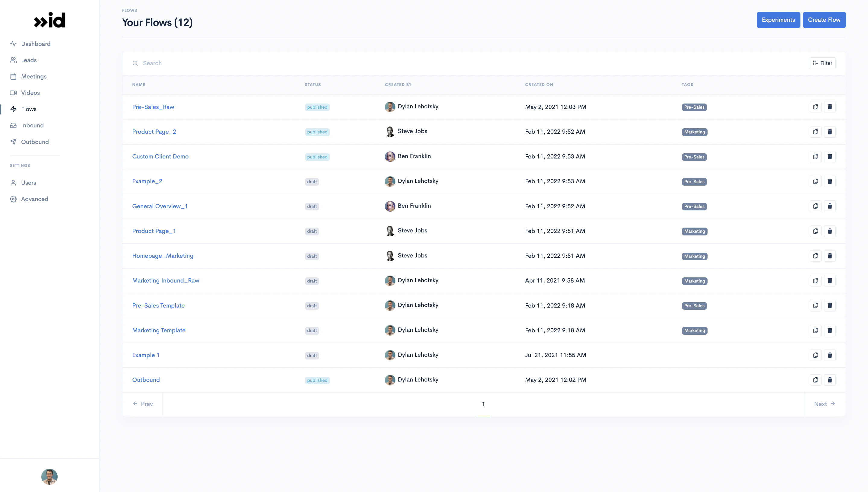Open the Meetings calendar icon
The image size is (868, 492).
tap(13, 76)
